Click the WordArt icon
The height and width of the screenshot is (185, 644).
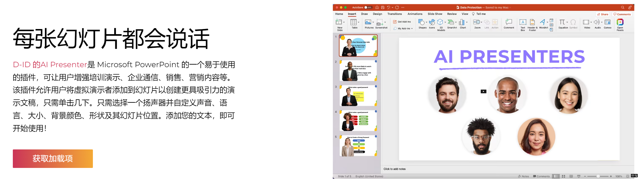(543, 22)
